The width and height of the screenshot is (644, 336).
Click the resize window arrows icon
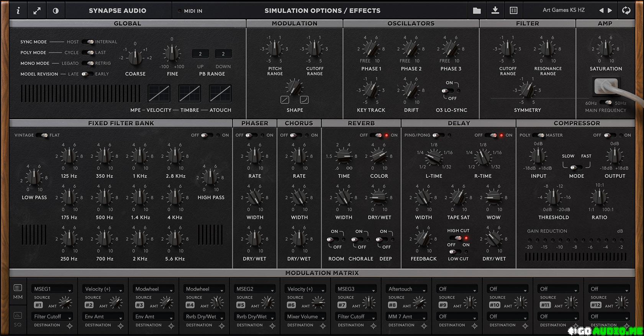(37, 11)
